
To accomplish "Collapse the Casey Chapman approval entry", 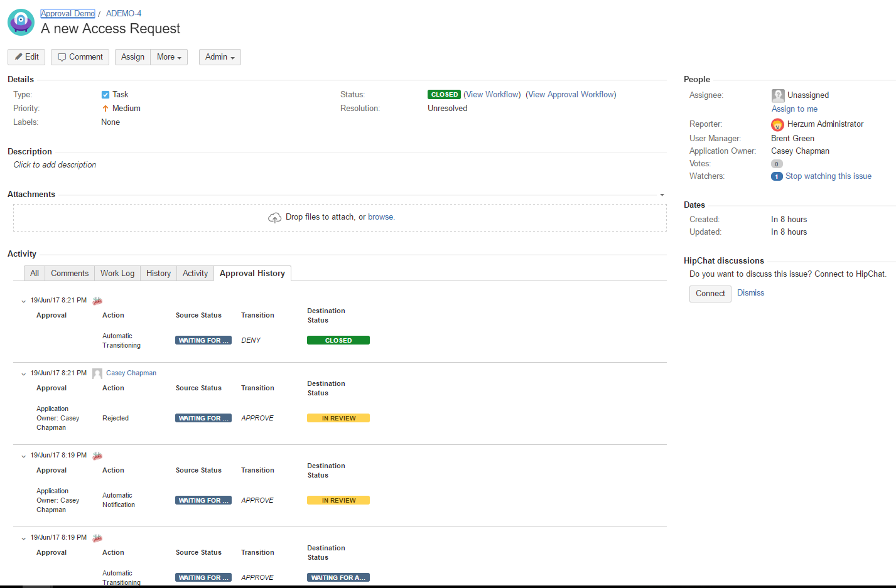I will [x=24, y=374].
